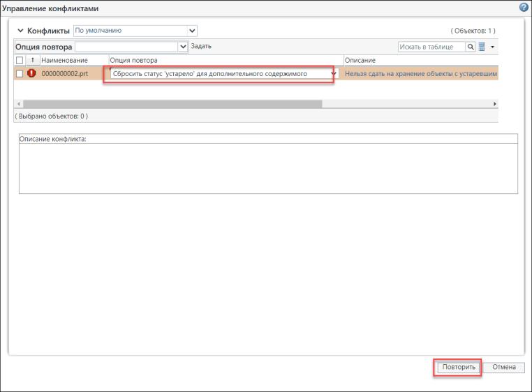Click inside Описание конфликта text area

[x=268, y=168]
